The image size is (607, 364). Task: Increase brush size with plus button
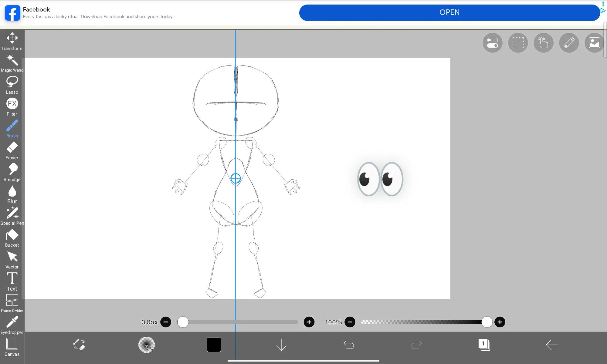[x=309, y=322]
